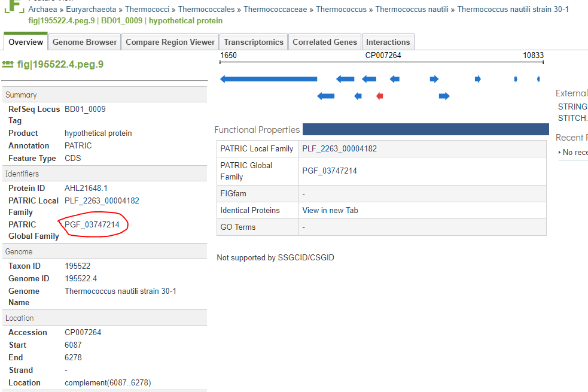This screenshot has width=588, height=392.
Task: Follow the Euryarchaeota breadcrumb link
Action: [x=91, y=9]
